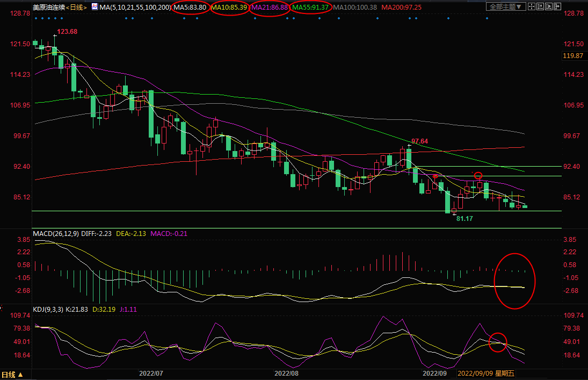Click the third small icon right of 全部主题
The height and width of the screenshot is (380, 588).
coord(549,7)
